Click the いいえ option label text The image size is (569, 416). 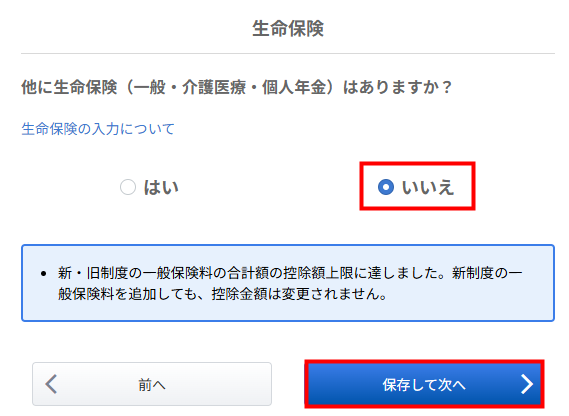pos(427,187)
